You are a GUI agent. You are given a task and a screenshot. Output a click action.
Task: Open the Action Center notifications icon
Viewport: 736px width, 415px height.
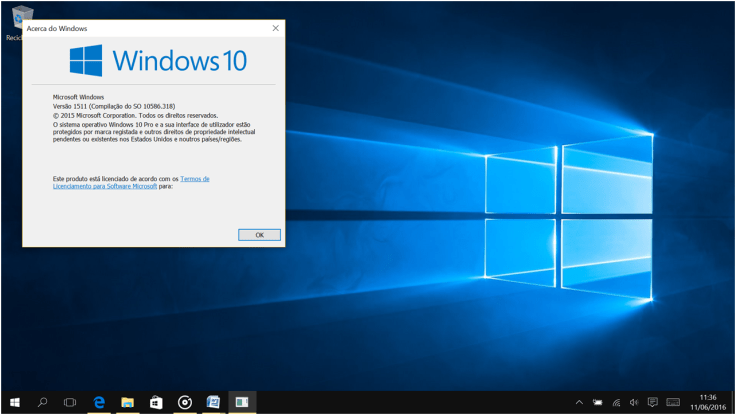pyautogui.click(x=652, y=402)
